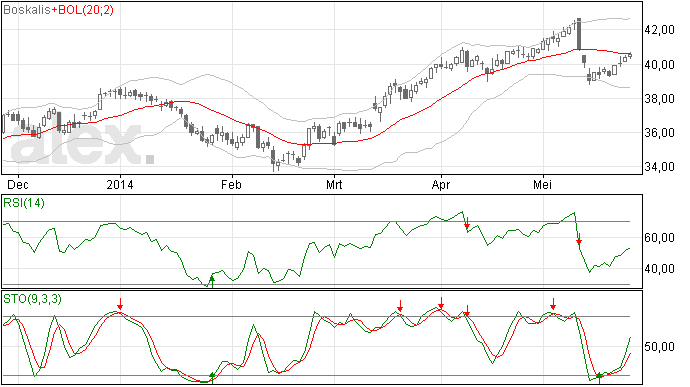Click the 60,00 RSI axis value

click(659, 238)
